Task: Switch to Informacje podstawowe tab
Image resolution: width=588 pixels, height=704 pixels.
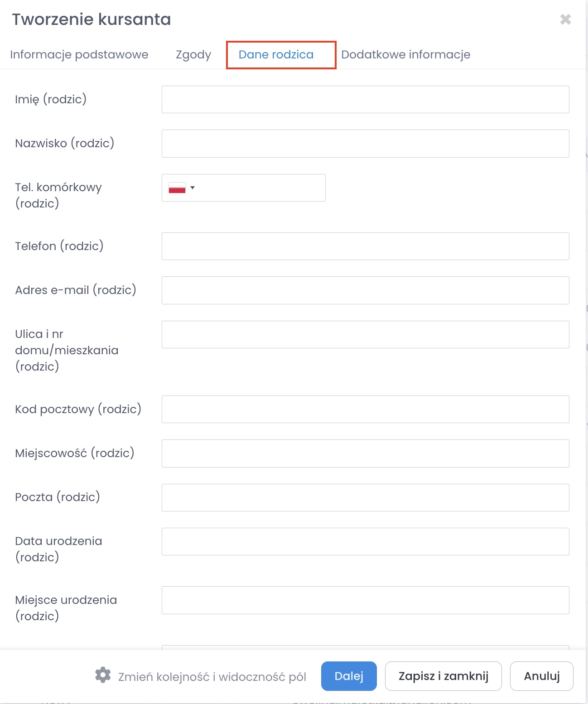Action: click(x=79, y=55)
